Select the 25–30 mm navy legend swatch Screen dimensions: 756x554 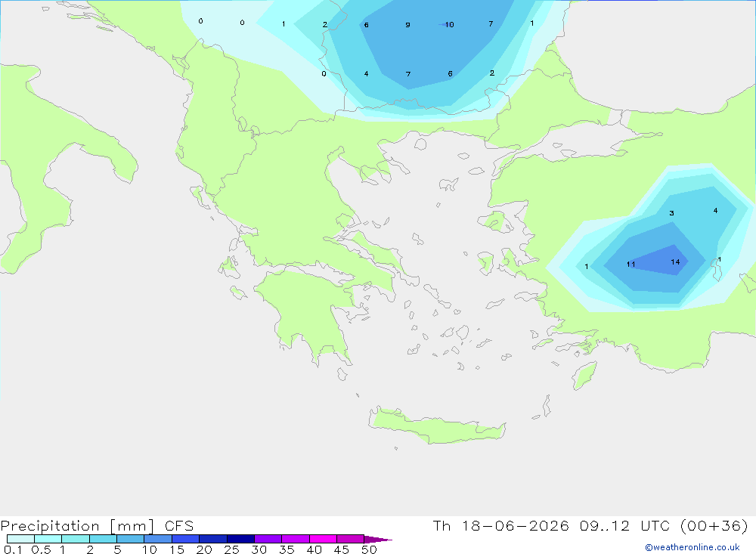click(240, 539)
